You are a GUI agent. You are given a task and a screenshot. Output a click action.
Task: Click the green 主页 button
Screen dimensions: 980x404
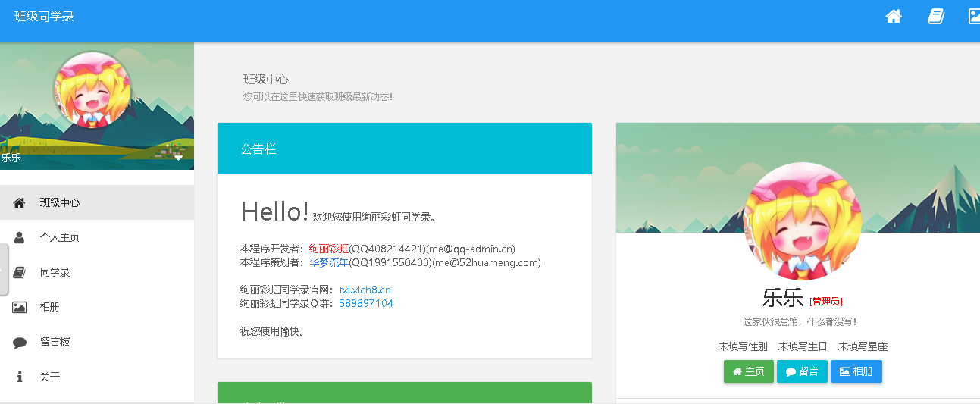749,371
